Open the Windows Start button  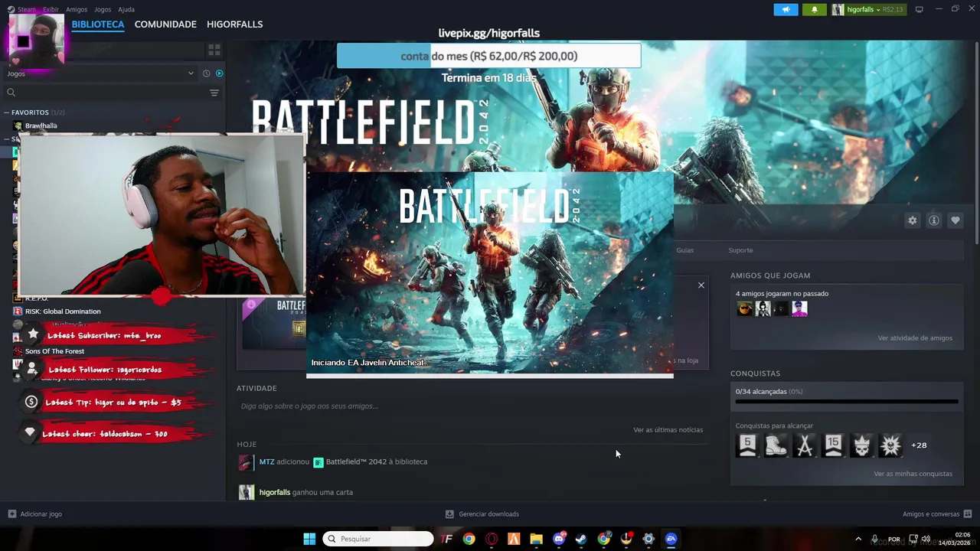(x=309, y=539)
